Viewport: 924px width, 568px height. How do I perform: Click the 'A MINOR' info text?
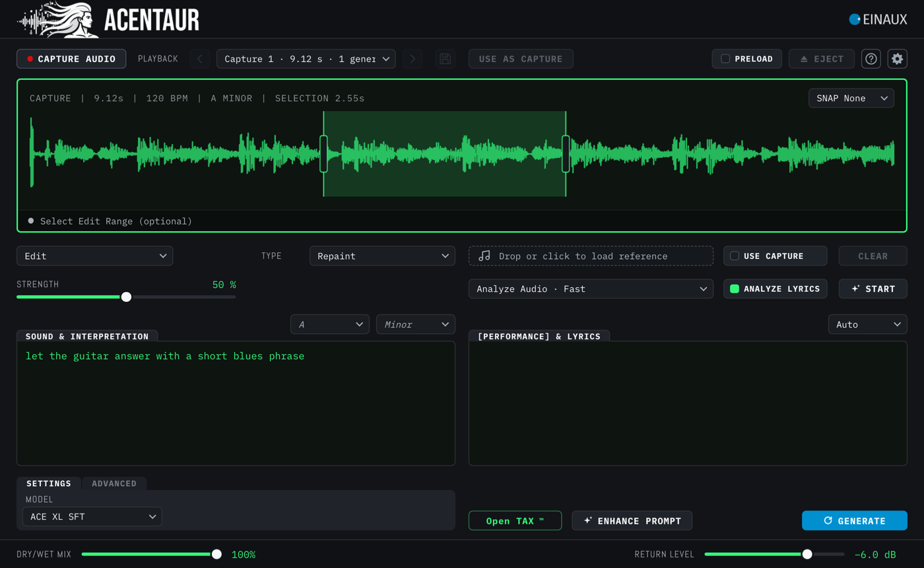(x=232, y=98)
